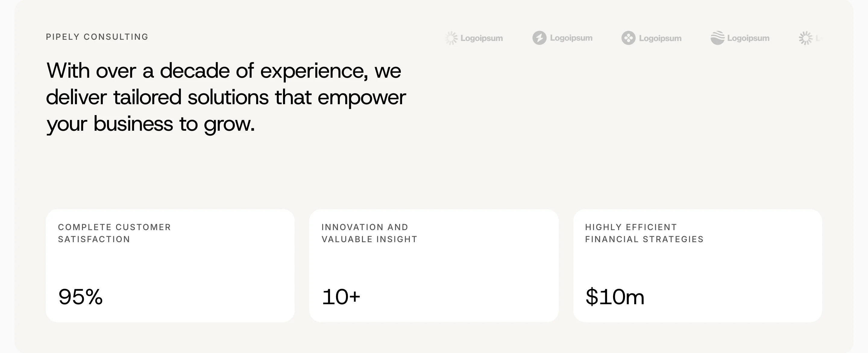
Task: Click the lightning bolt Logoipsum logo icon
Action: 539,38
